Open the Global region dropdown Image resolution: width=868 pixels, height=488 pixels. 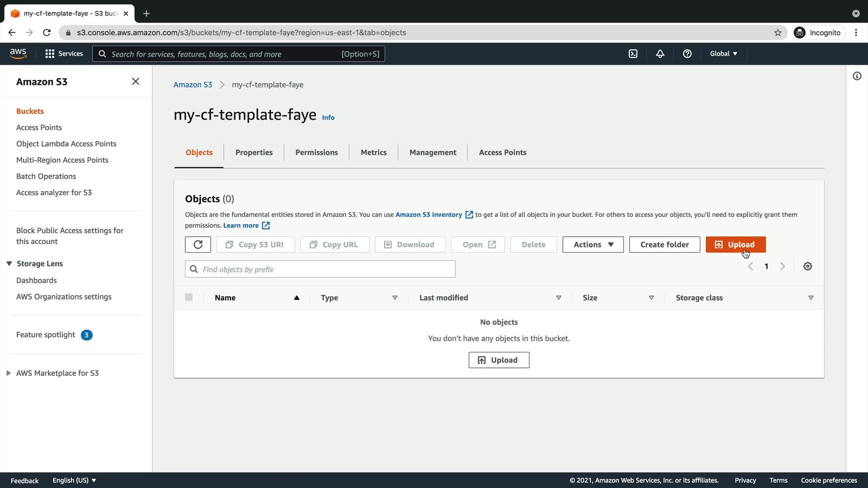[x=723, y=54]
